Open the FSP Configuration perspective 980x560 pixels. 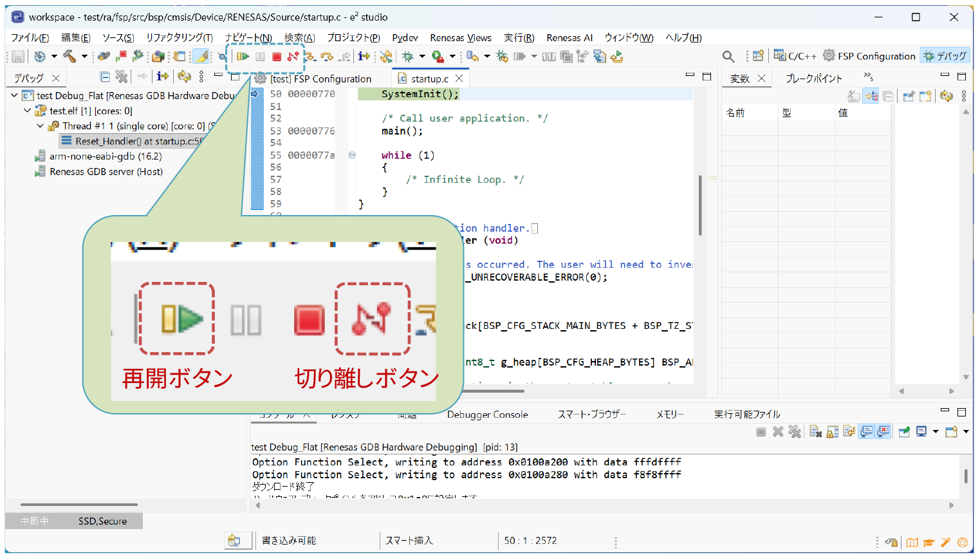(x=869, y=56)
